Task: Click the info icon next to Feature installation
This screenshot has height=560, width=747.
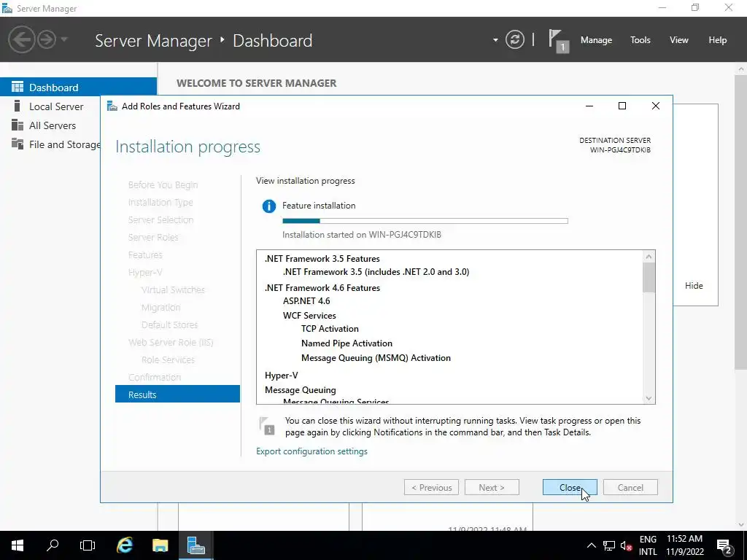Action: click(268, 206)
